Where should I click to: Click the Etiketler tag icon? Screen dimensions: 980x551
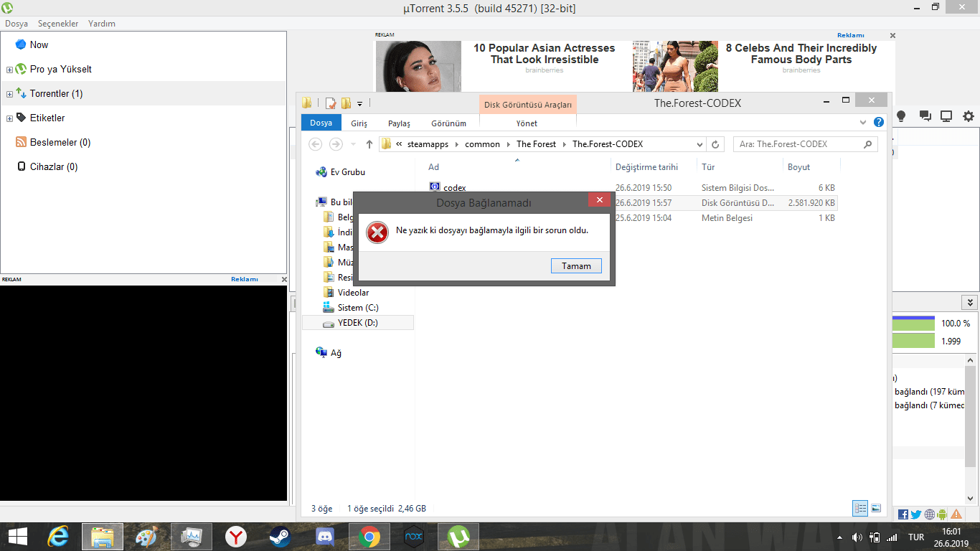pyautogui.click(x=21, y=118)
